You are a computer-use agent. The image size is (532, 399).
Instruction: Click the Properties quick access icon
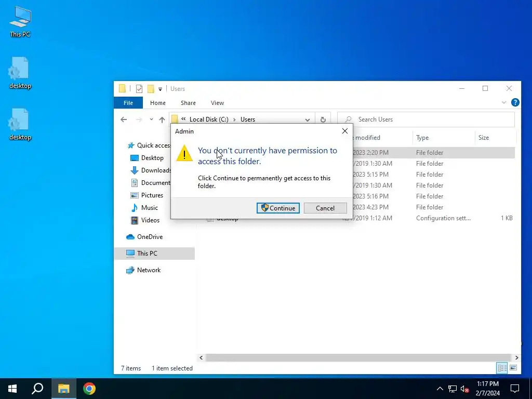139,89
